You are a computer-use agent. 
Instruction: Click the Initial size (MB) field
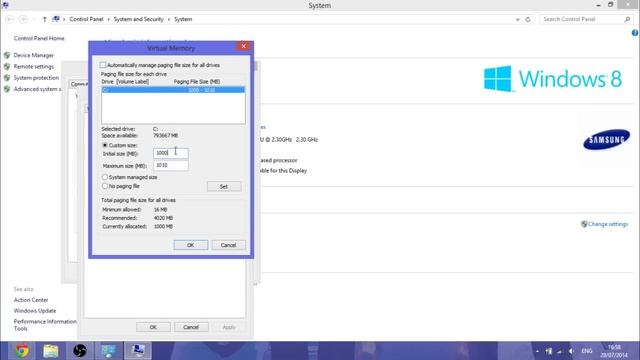tap(171, 153)
